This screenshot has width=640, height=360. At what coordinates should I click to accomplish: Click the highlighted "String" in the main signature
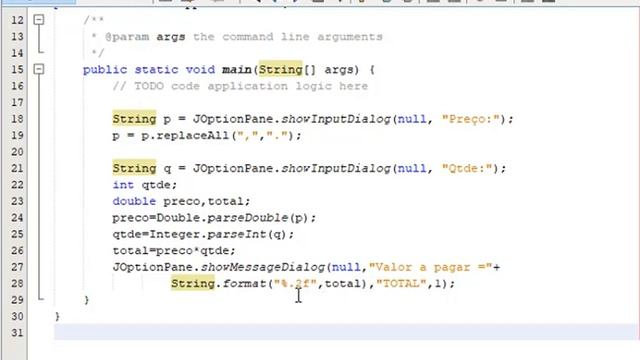[x=280, y=69]
